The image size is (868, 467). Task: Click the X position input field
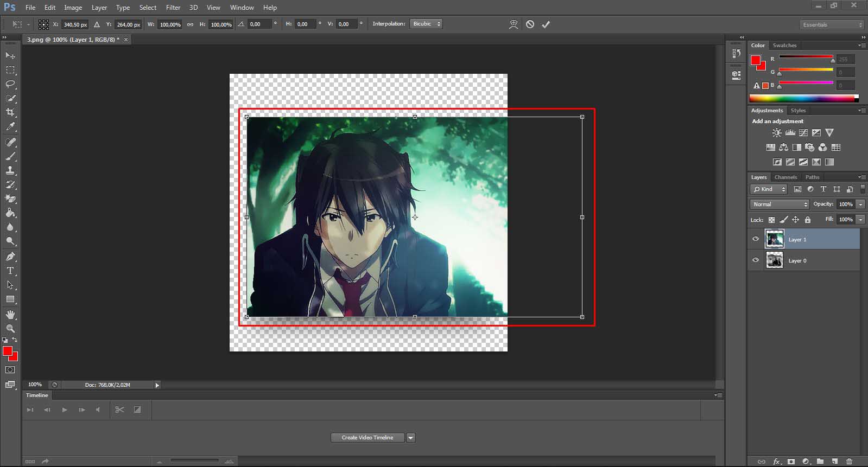pos(75,24)
